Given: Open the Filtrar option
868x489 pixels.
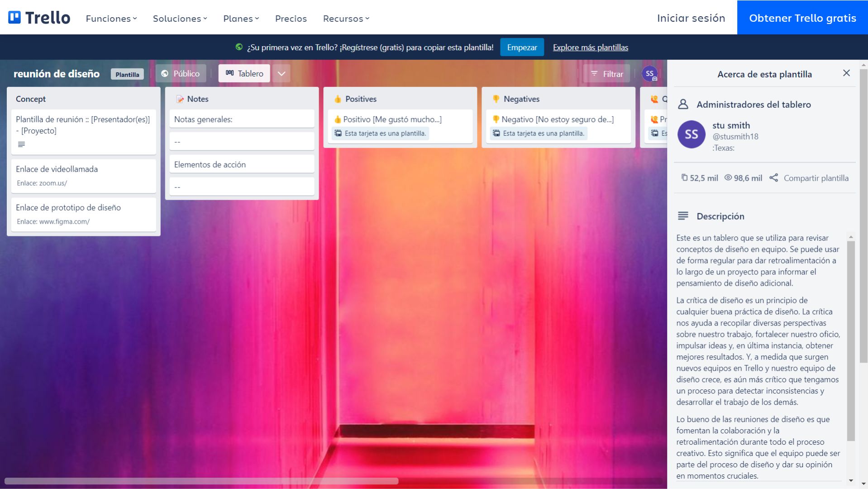Looking at the screenshot, I should tap(606, 74).
